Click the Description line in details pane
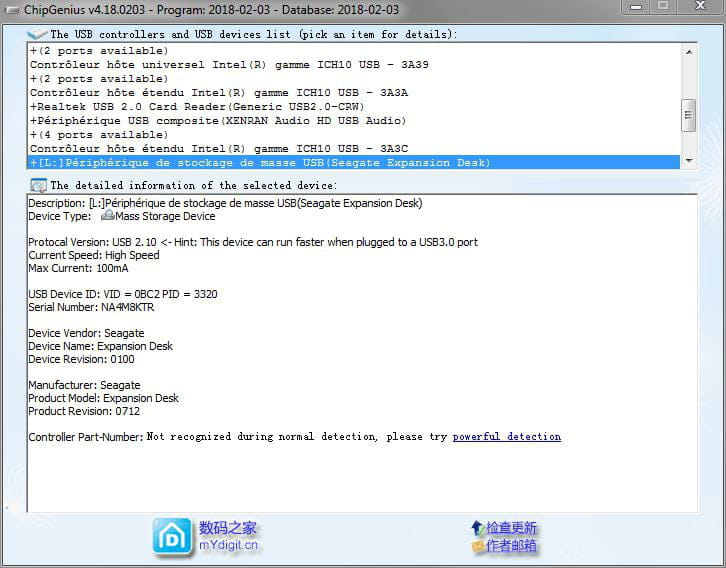The image size is (726, 568). [x=225, y=203]
